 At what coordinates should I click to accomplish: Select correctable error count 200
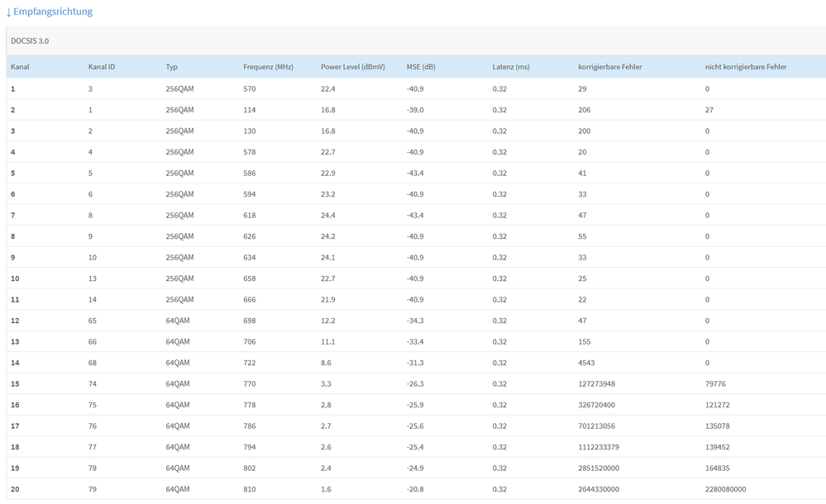pyautogui.click(x=585, y=131)
